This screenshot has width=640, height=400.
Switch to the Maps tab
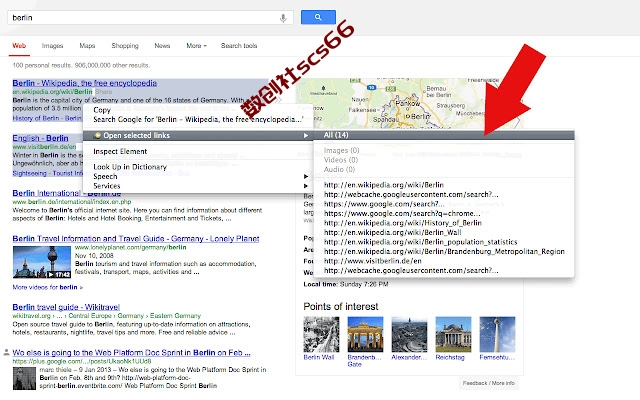(x=87, y=46)
